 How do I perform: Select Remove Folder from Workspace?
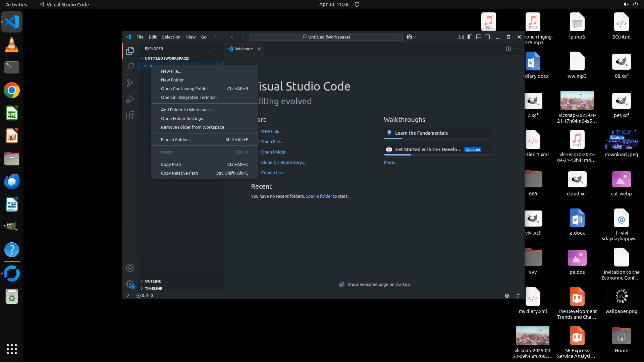point(193,127)
